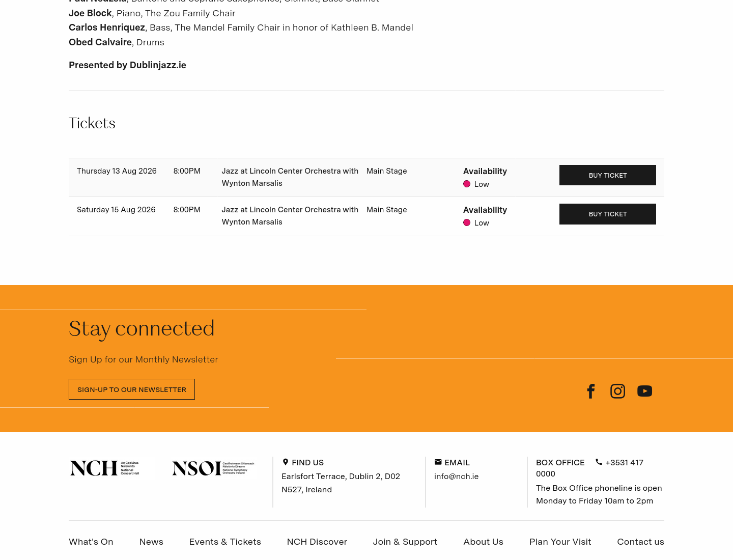Click the Email envelope icon
733x560 pixels.
[x=438, y=462]
